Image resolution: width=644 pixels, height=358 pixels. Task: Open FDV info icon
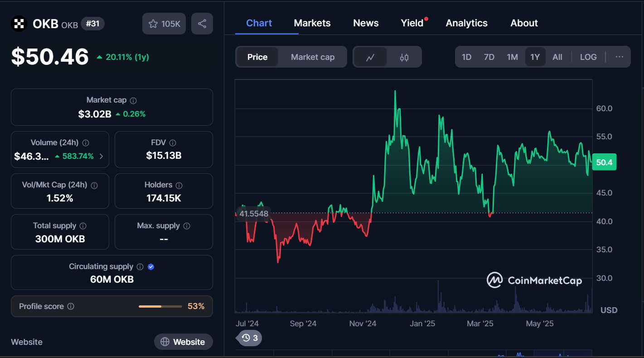[x=173, y=143]
